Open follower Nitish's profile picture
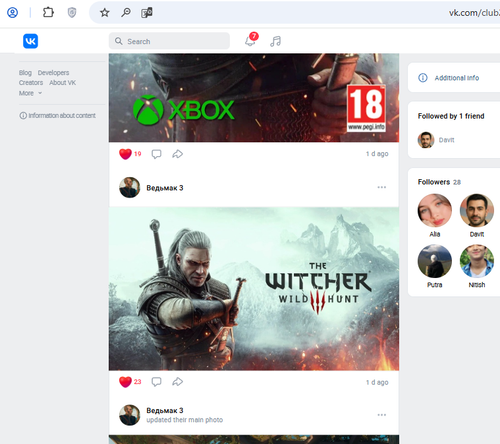Image resolution: width=500 pixels, height=444 pixels. click(477, 261)
